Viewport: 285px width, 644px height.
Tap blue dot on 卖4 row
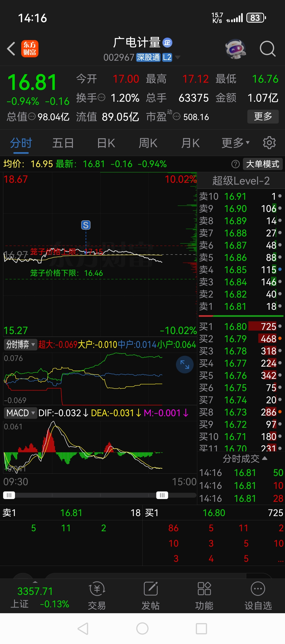[280, 269]
